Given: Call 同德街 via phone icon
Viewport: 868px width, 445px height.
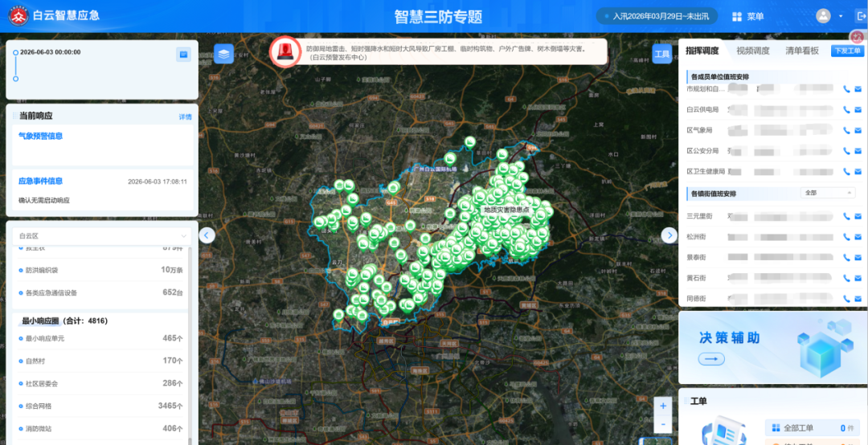Looking at the screenshot, I should (846, 298).
